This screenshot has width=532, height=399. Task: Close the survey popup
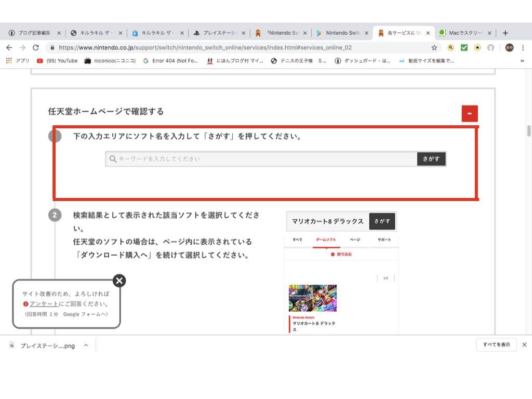pyautogui.click(x=119, y=281)
